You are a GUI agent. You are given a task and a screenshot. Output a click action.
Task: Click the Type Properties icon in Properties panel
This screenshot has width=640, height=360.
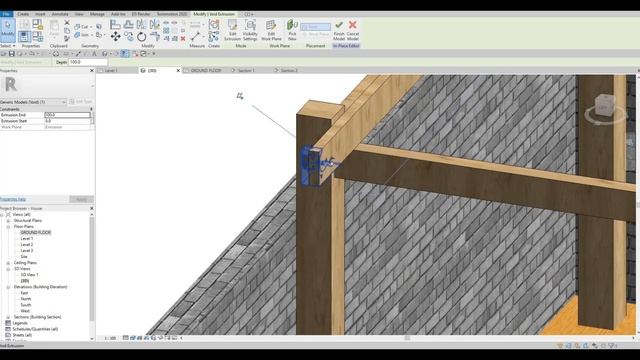[24, 24]
